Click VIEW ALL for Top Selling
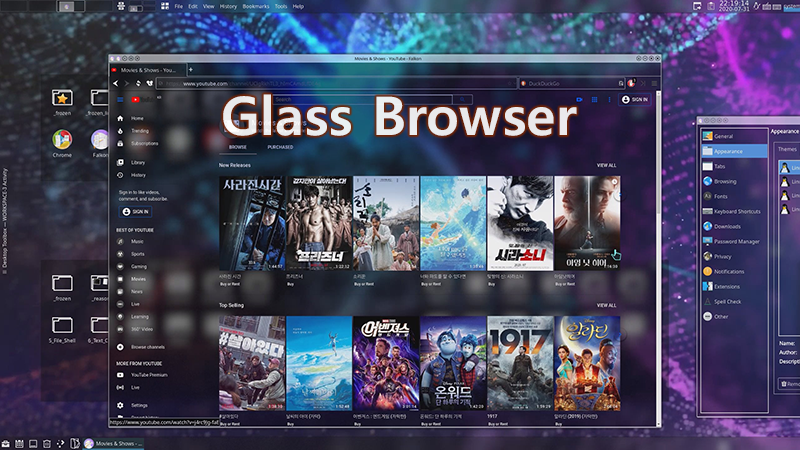Screen dimensions: 800x450 coord(607,305)
